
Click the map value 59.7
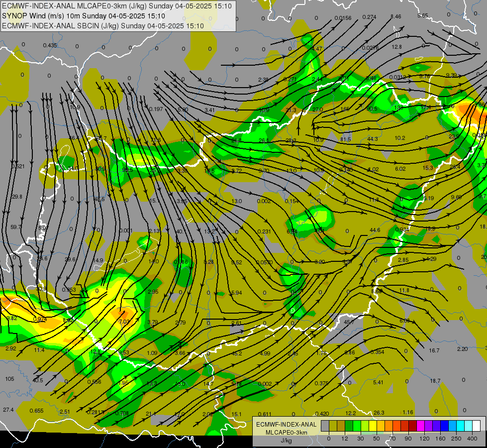(16, 227)
